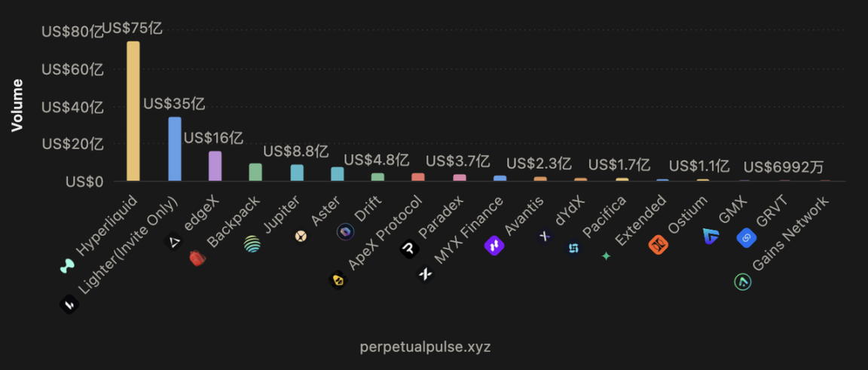
Task: Open the perpetualpulse.xyz link
Action: pos(425,347)
